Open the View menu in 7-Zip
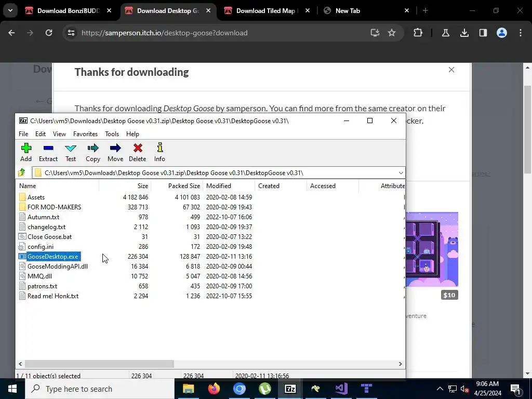The image size is (532, 399). coord(59,134)
